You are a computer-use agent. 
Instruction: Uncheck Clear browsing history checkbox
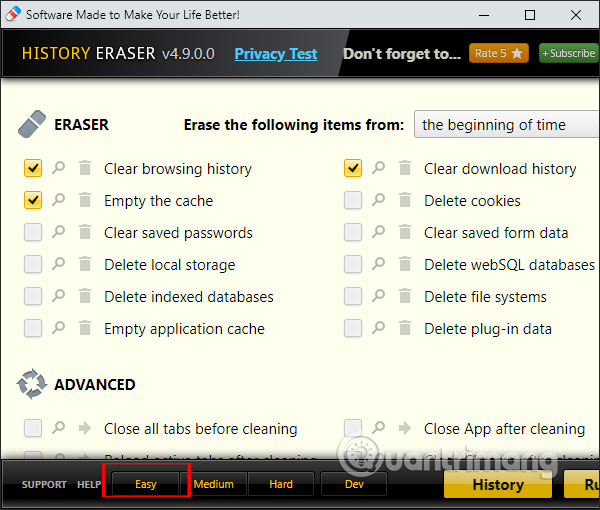point(33,168)
